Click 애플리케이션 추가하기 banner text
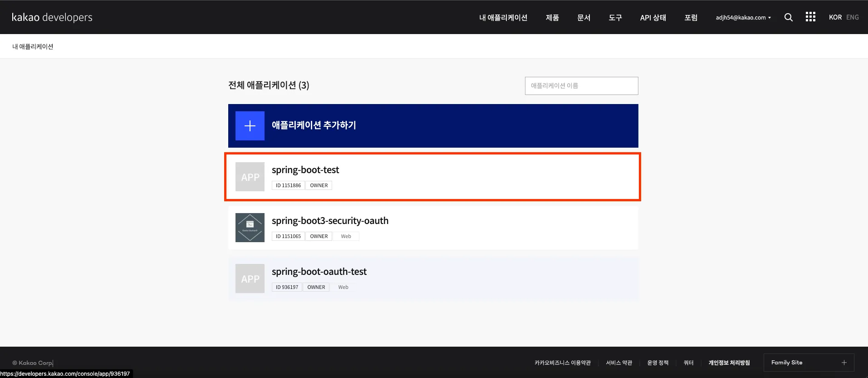868x378 pixels. coord(314,125)
